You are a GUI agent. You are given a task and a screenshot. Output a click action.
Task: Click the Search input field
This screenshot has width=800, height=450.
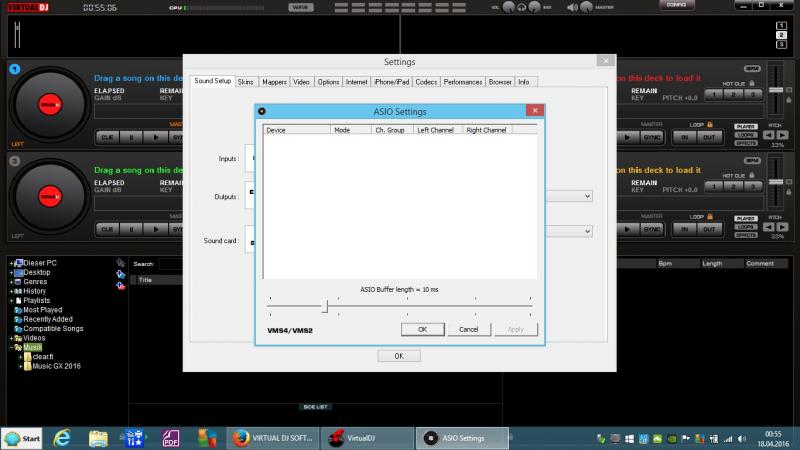(170, 264)
